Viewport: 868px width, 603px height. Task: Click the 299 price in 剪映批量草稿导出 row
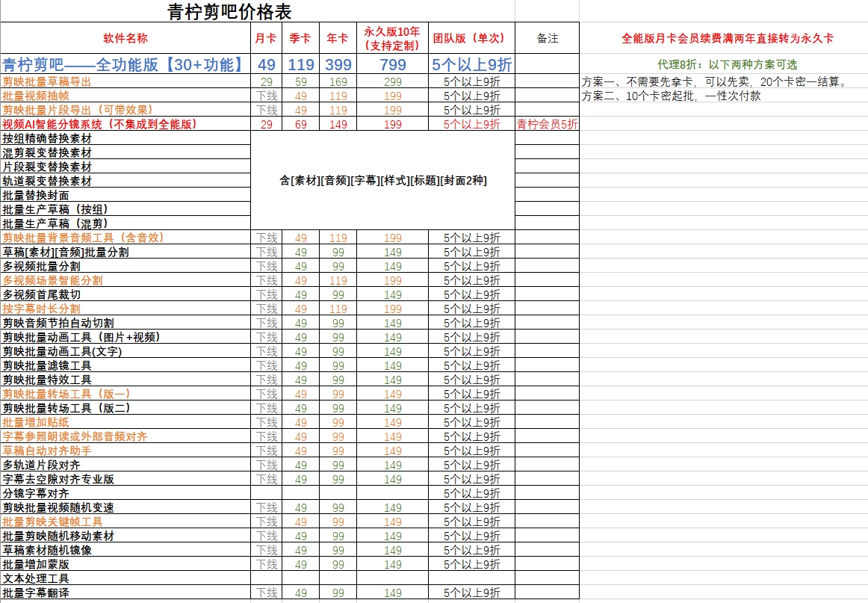[x=392, y=82]
